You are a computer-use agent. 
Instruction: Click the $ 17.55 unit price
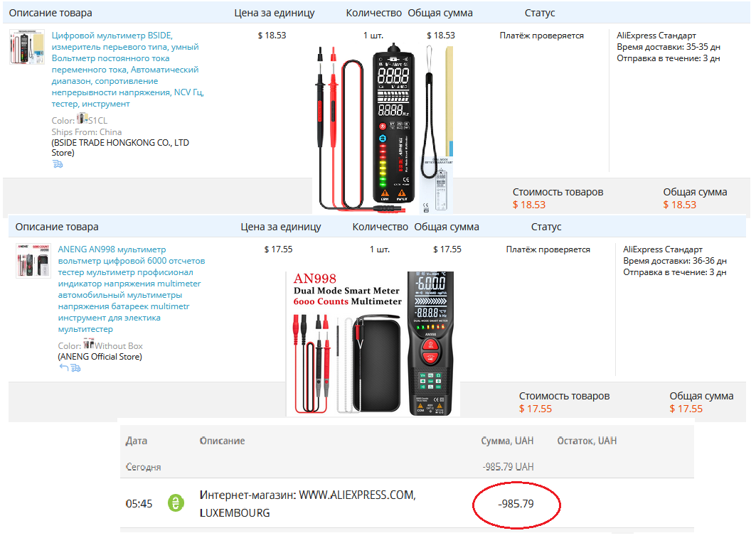pos(278,249)
